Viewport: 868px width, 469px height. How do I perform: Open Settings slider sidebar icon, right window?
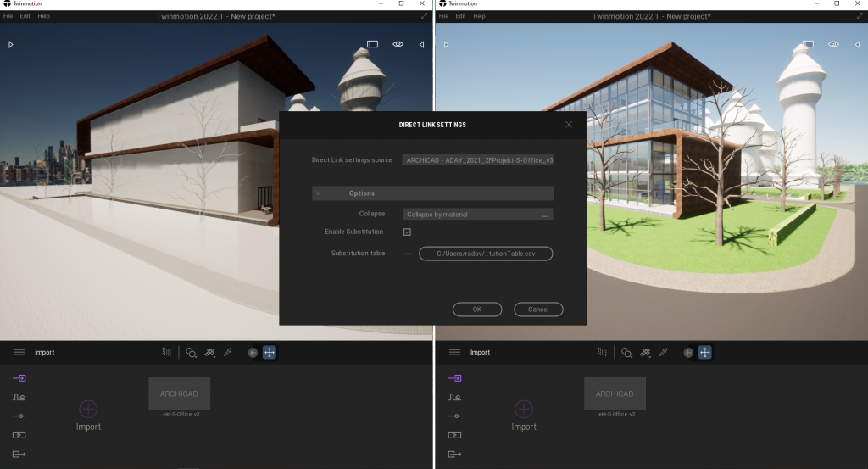(x=455, y=416)
